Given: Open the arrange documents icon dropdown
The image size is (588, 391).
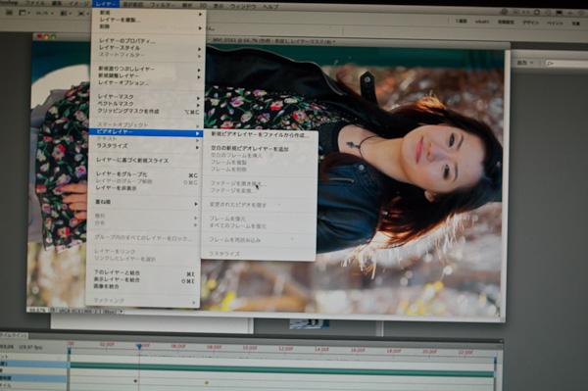Looking at the screenshot, I should [66, 13].
